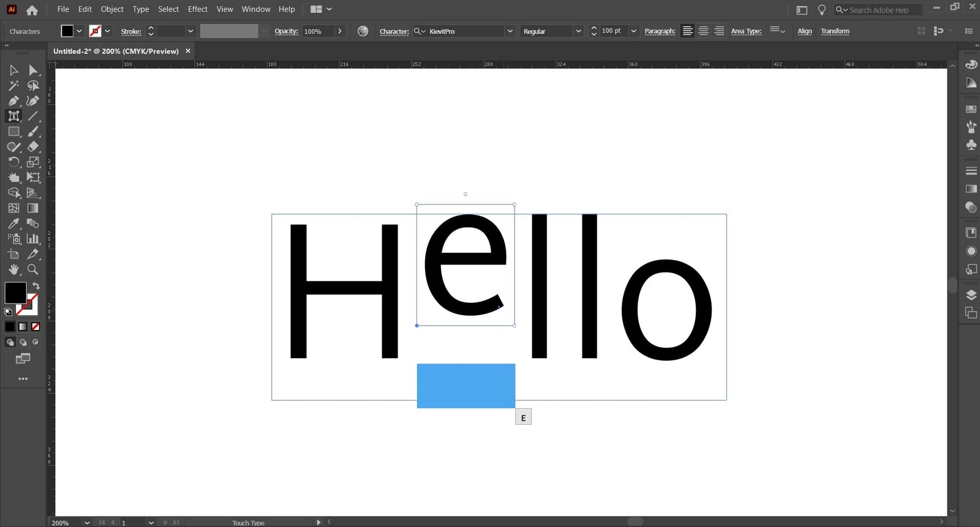Select the Scale tool
The width and height of the screenshot is (980, 527).
click(33, 162)
